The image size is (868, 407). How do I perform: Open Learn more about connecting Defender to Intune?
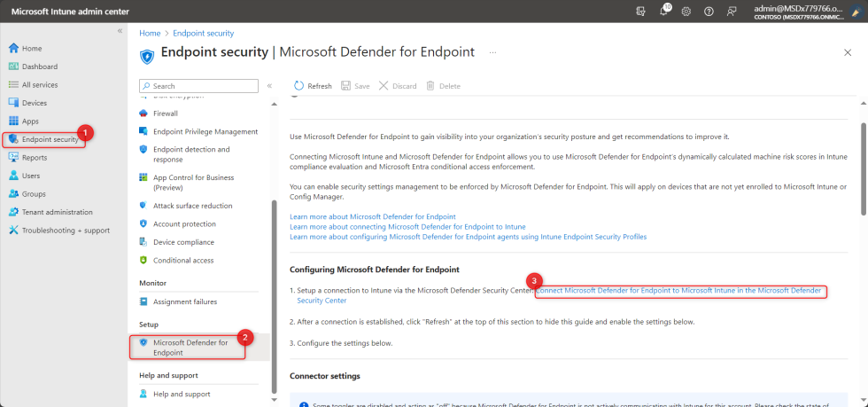coord(407,226)
